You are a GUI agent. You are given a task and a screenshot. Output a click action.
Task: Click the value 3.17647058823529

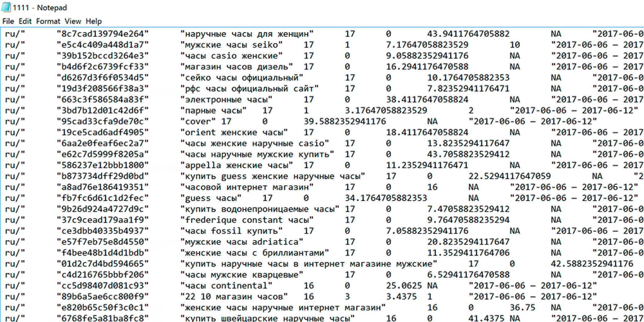coord(386,110)
